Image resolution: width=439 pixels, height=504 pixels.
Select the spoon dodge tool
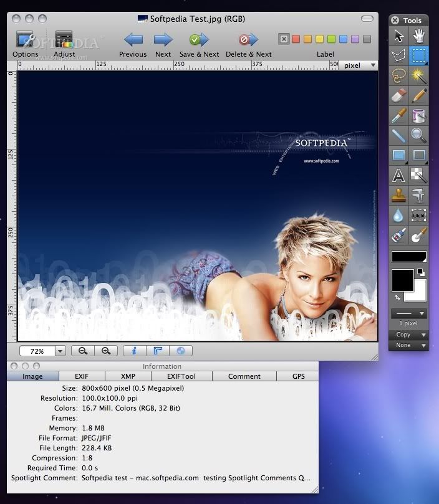pyautogui.click(x=418, y=235)
